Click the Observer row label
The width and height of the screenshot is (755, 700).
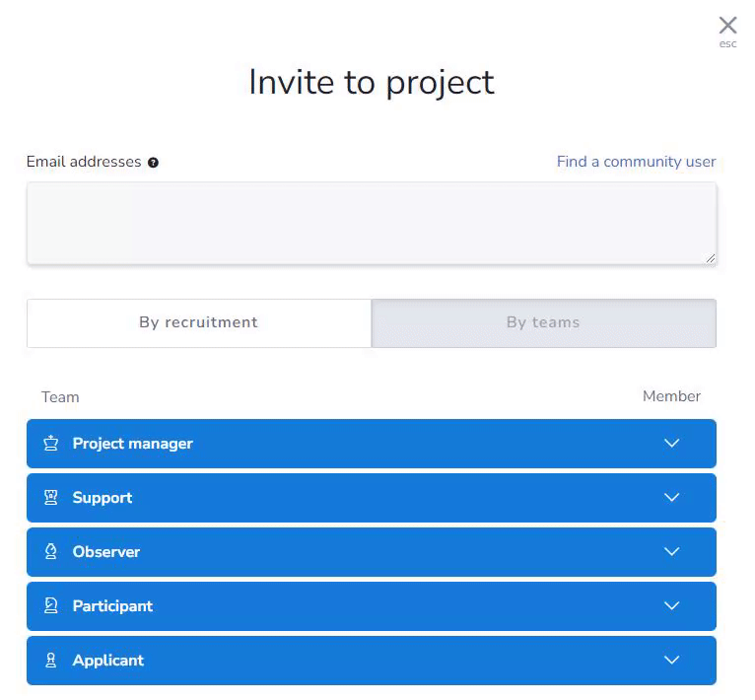[x=105, y=551]
